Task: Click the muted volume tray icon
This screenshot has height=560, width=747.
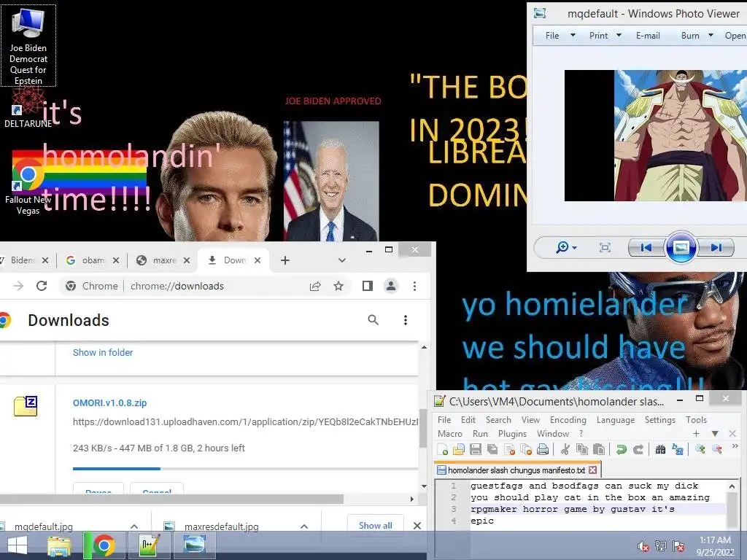Action: click(x=643, y=546)
